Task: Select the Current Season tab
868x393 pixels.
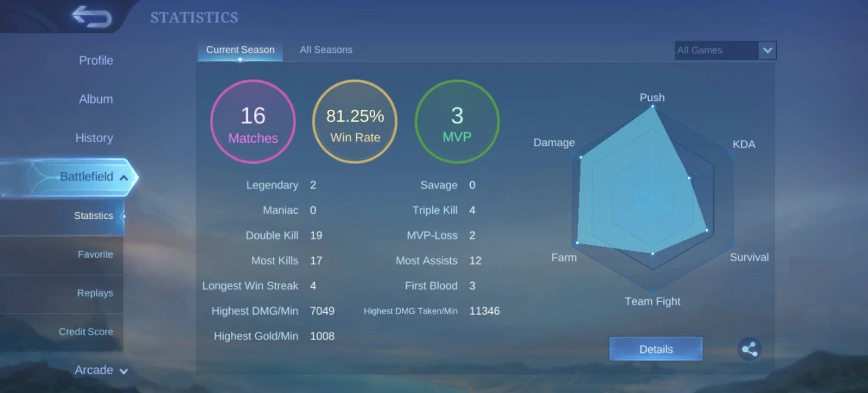Action: coord(240,50)
